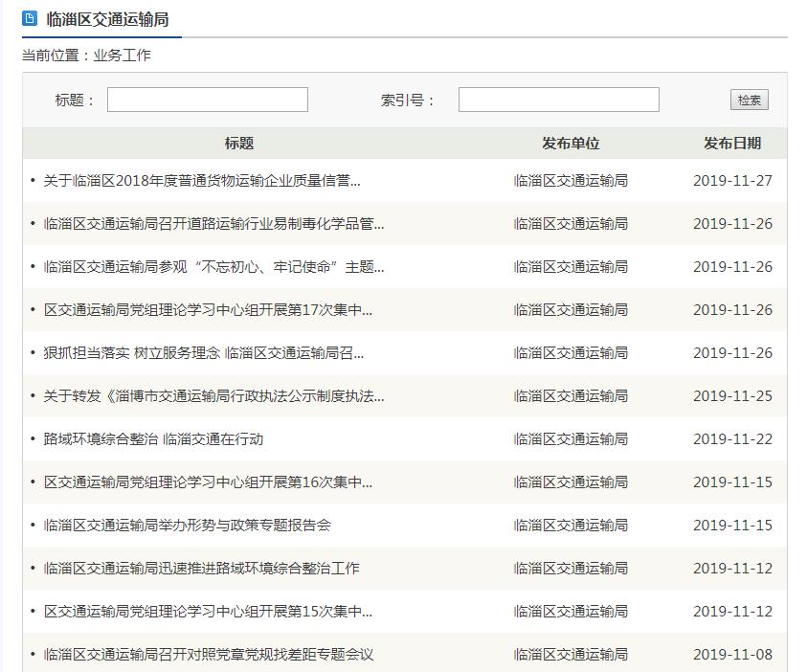The height and width of the screenshot is (672, 807).
Task: Open article 召开对照党章党规找差距专题会议
Action: [x=208, y=655]
